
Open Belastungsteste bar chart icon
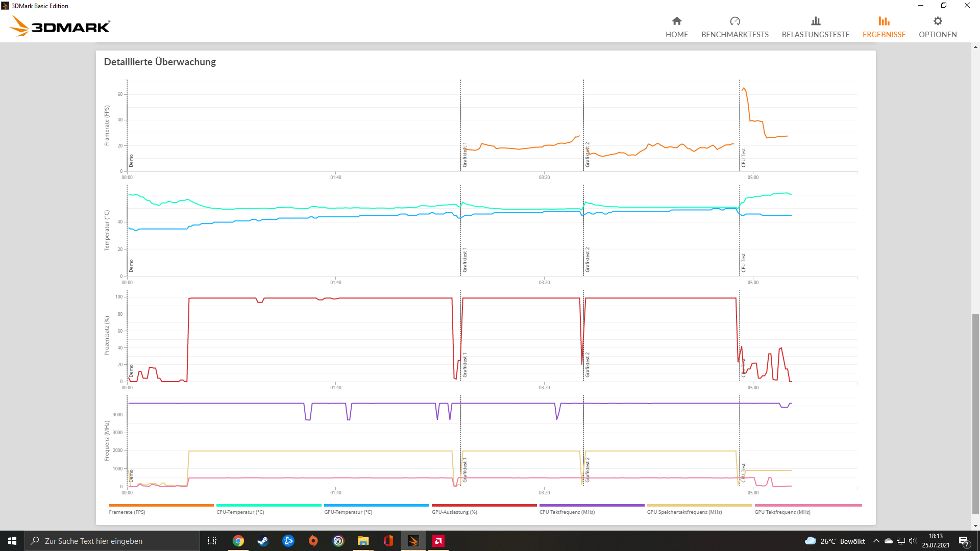coord(815,21)
